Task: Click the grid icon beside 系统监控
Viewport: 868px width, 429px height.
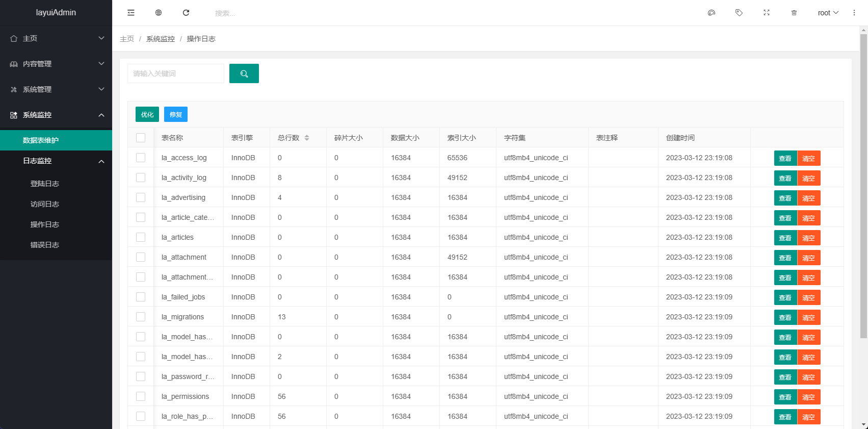Action: click(x=14, y=115)
